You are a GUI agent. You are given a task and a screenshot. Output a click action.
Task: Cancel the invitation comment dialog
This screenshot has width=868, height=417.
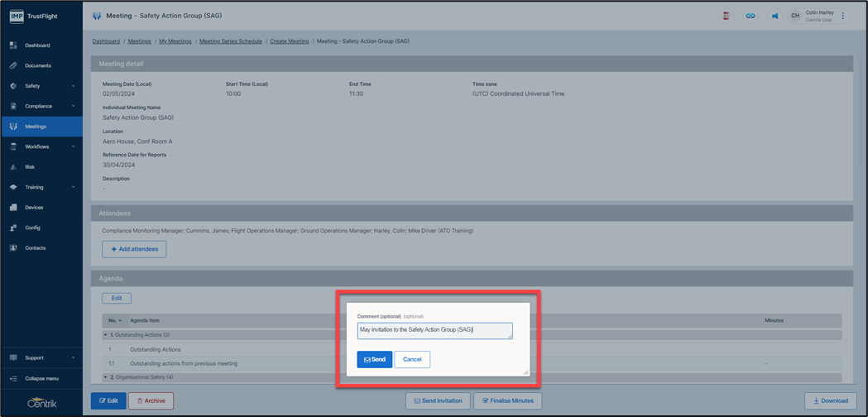pos(412,359)
